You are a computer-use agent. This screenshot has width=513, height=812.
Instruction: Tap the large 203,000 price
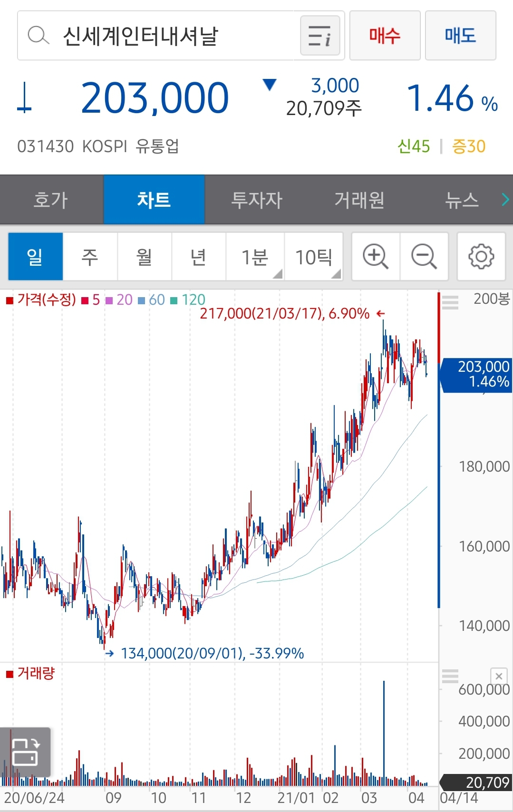155,98
